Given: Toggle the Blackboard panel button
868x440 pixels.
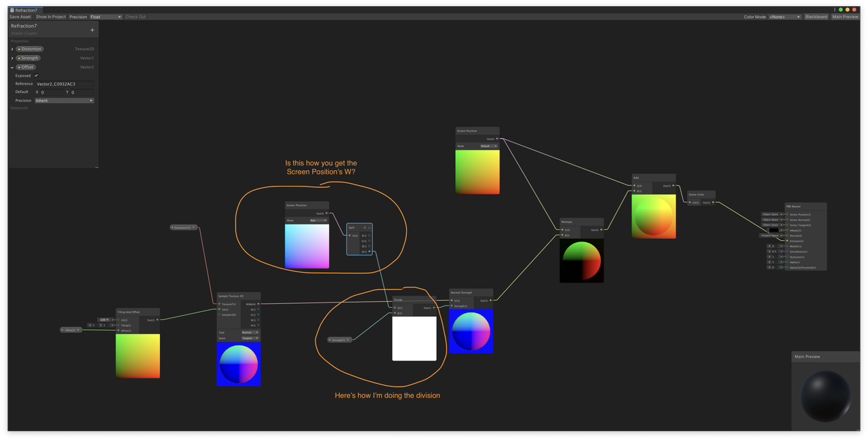Looking at the screenshot, I should coord(816,17).
